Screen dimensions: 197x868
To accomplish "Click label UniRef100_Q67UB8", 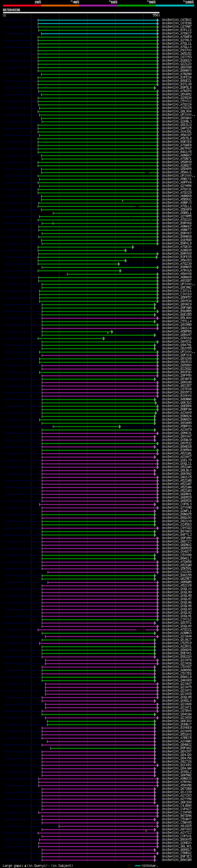I will click(177, 789).
